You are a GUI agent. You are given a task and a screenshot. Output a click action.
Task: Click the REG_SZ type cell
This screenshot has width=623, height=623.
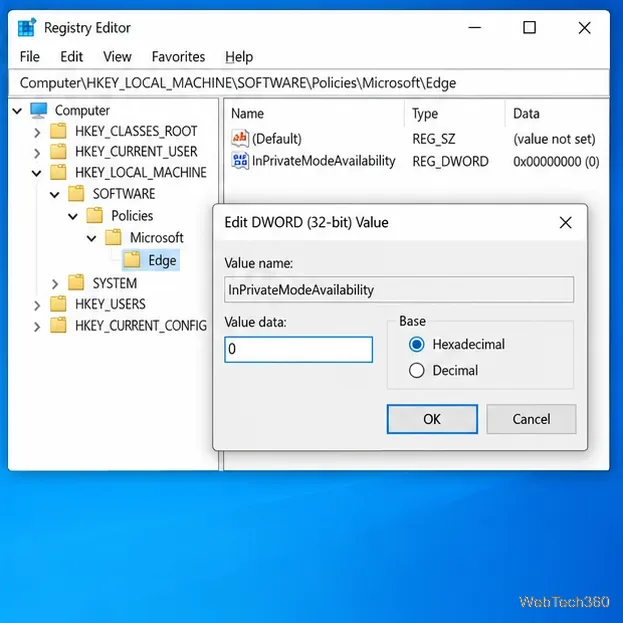433,139
